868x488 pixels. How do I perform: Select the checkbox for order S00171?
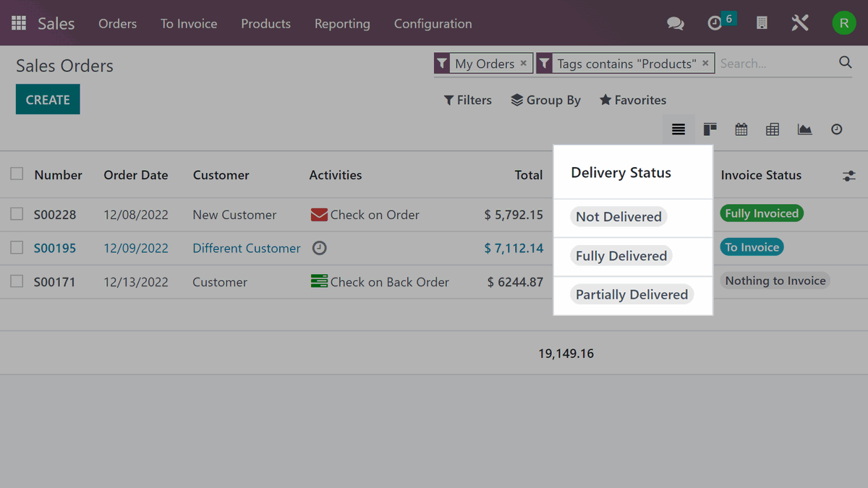pyautogui.click(x=17, y=281)
